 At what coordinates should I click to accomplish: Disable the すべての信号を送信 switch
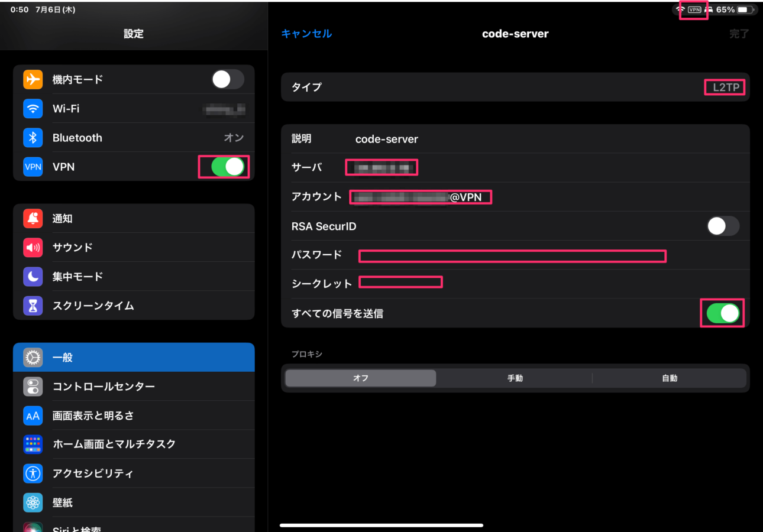click(723, 313)
